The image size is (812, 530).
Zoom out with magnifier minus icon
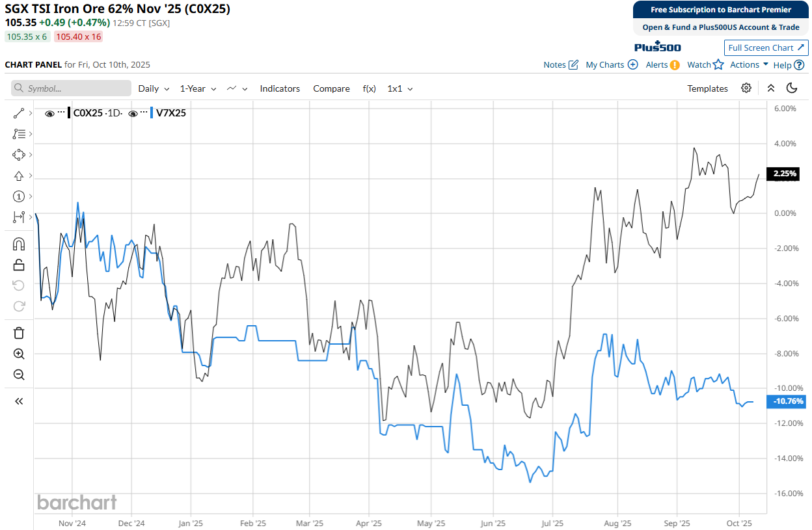tap(18, 375)
